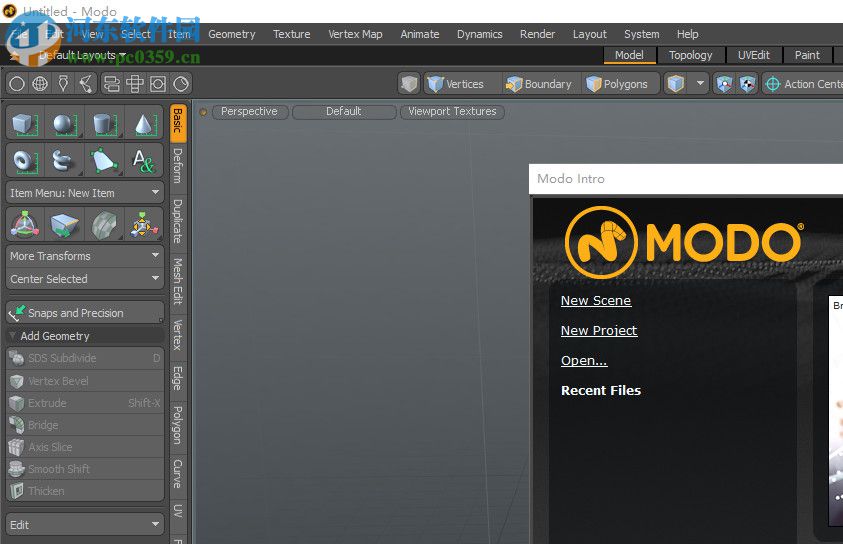
Task: Open the Item Menu: New Item dropdown
Action: pos(85,193)
